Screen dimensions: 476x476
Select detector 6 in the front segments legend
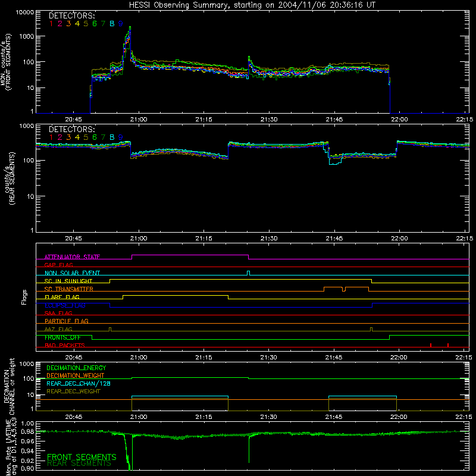(x=95, y=24)
